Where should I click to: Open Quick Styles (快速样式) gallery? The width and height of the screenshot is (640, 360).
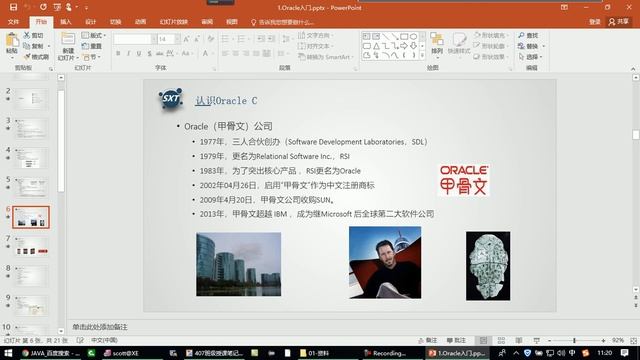459,44
